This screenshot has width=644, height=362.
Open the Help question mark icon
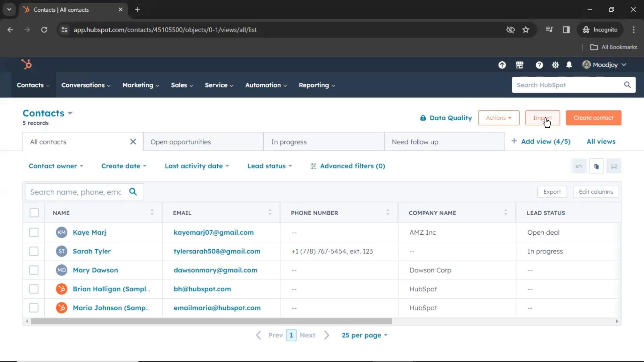point(539,65)
